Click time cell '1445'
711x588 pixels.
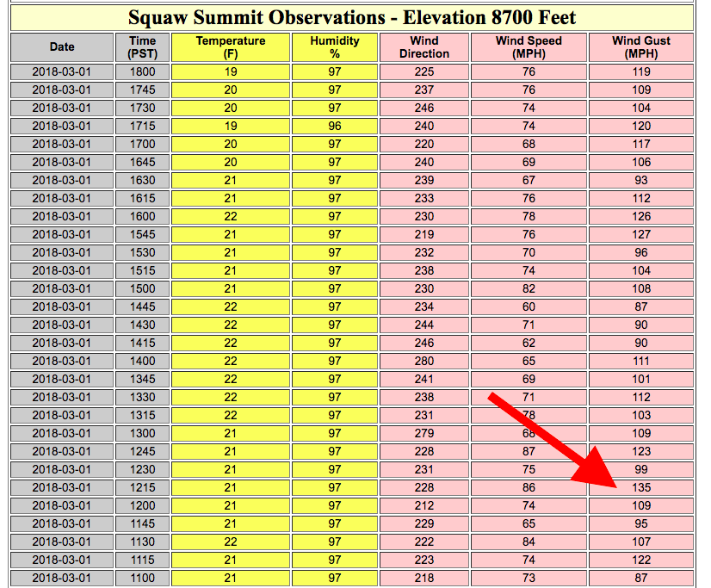[x=142, y=307]
